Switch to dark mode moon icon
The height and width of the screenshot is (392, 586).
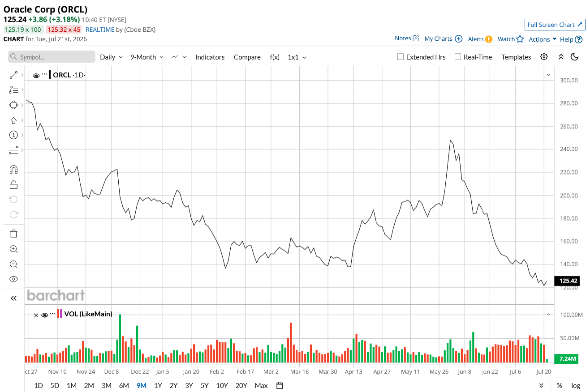(574, 57)
